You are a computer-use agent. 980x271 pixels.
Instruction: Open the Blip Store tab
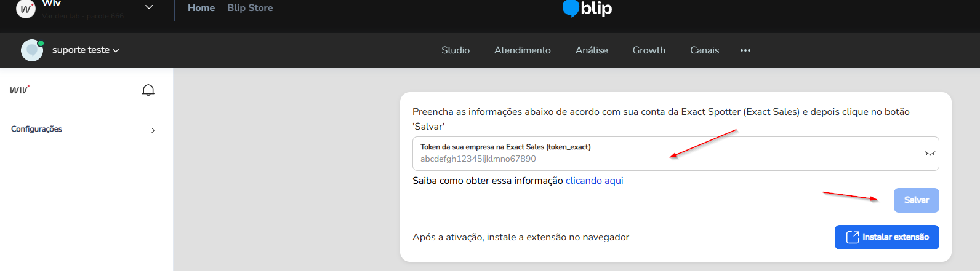250,8
